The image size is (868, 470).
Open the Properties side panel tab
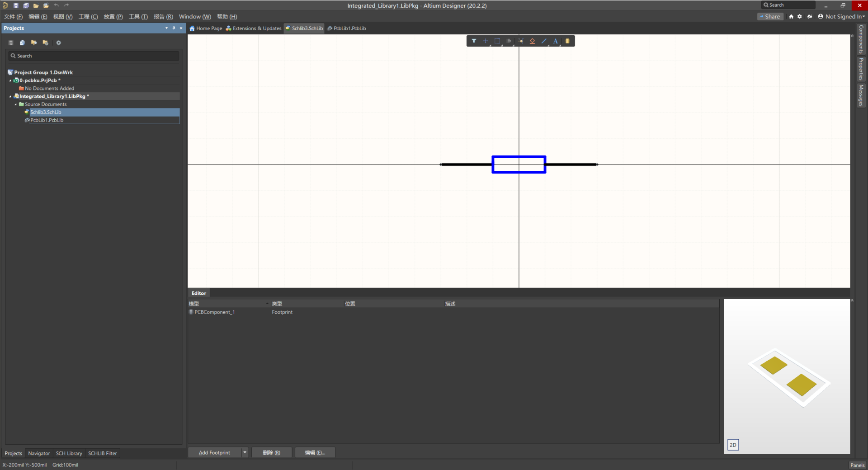[x=861, y=69]
